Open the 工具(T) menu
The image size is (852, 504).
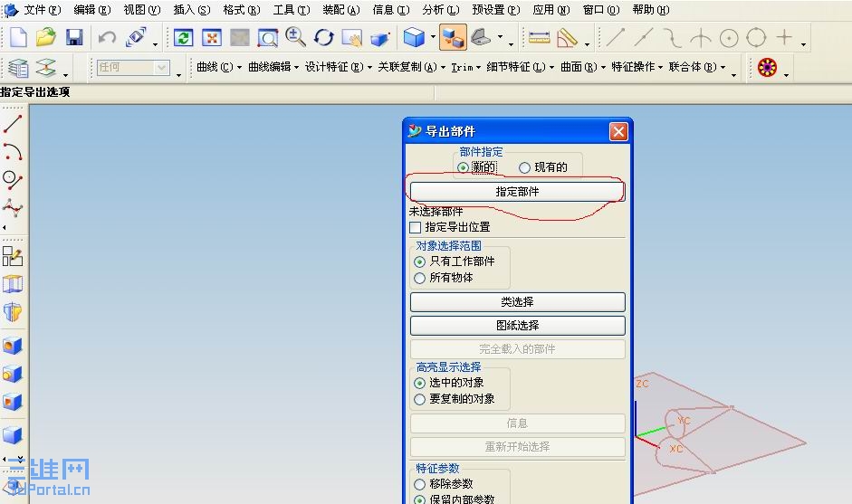pos(292,10)
